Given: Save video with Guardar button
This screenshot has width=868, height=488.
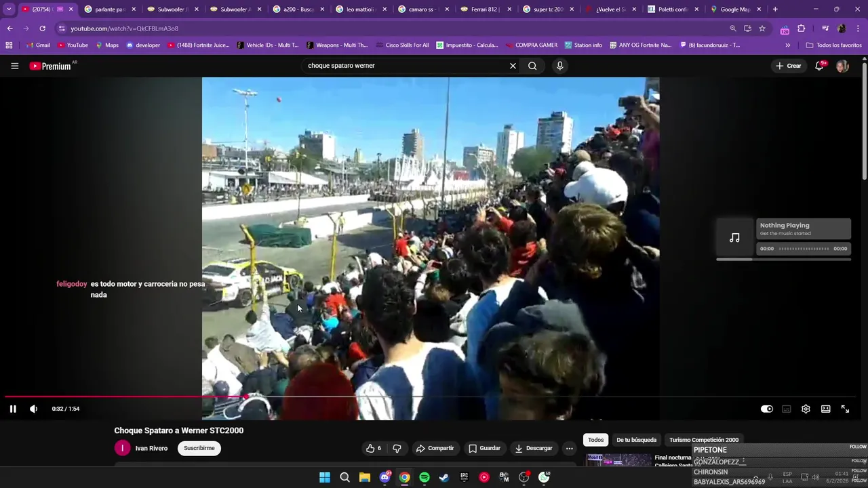Looking at the screenshot, I should [x=484, y=448].
